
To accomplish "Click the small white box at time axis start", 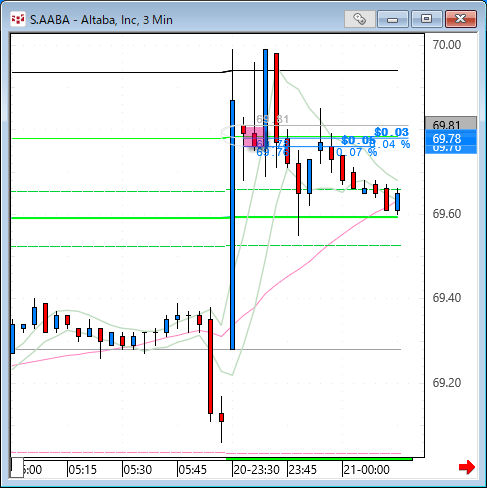I will [x=17, y=468].
